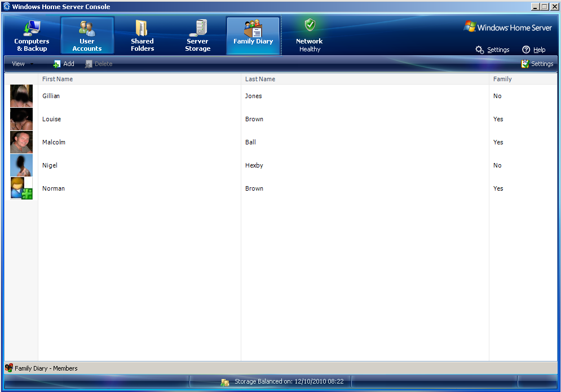Minimize the Home Server Console window
This screenshot has height=392, width=561.
[535, 6]
